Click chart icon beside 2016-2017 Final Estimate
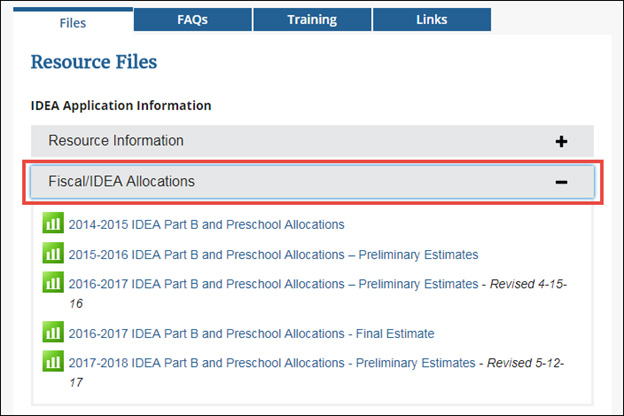The height and width of the screenshot is (416, 624). click(54, 333)
